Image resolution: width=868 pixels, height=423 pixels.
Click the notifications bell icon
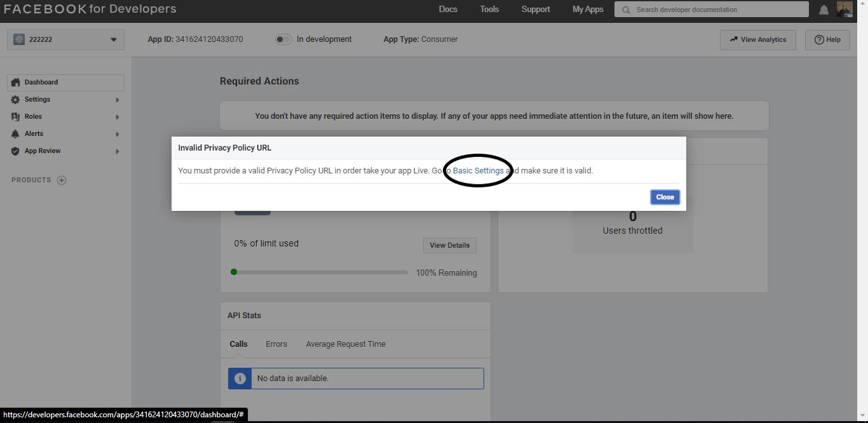[824, 10]
